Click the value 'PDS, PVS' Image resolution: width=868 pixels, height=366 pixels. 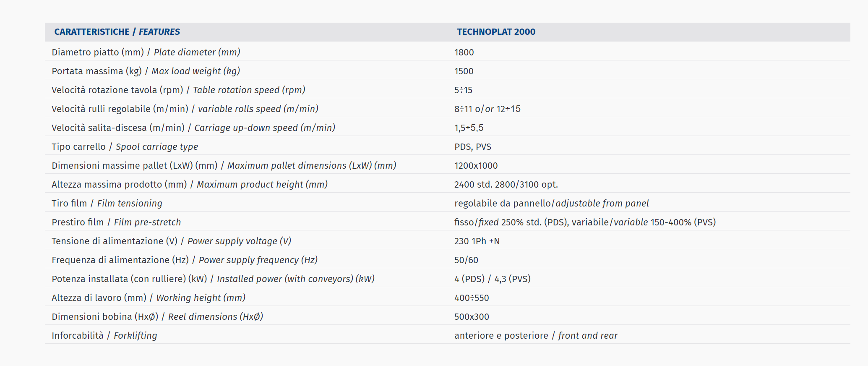click(473, 147)
